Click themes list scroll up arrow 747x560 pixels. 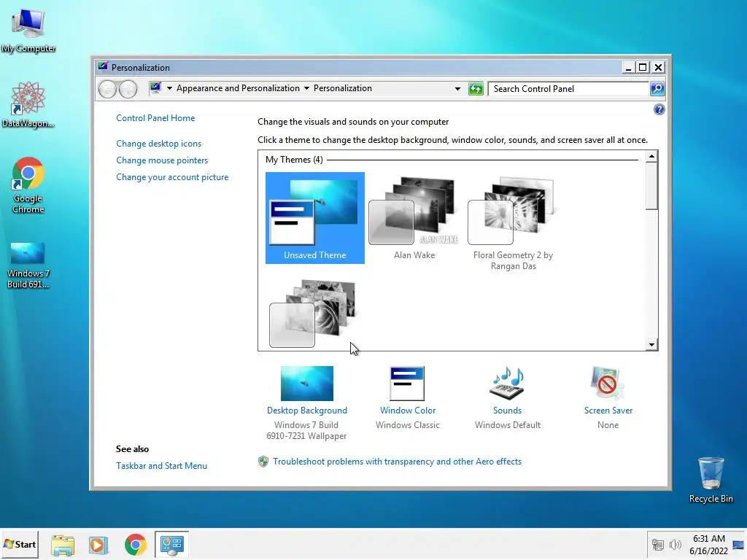(651, 156)
